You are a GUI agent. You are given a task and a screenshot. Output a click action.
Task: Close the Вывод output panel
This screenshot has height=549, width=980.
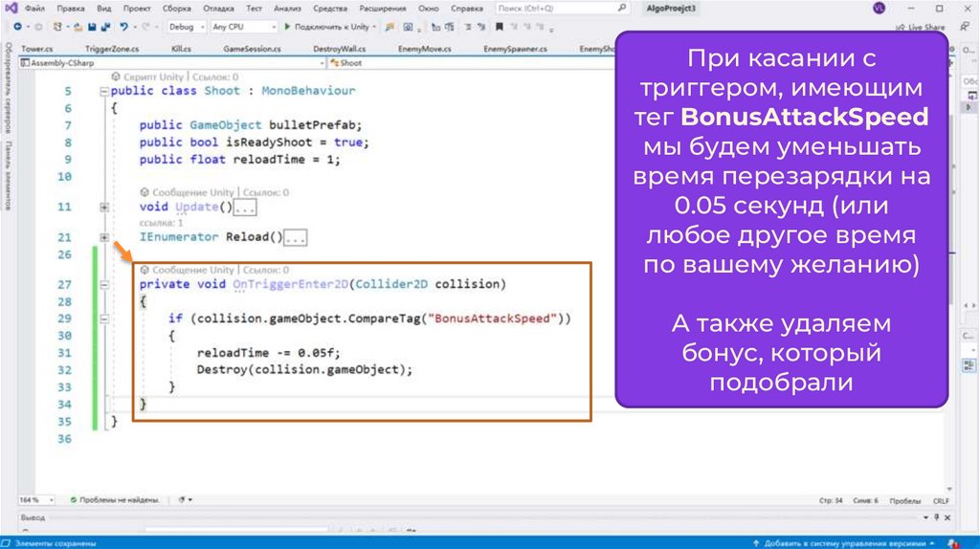pos(947,517)
